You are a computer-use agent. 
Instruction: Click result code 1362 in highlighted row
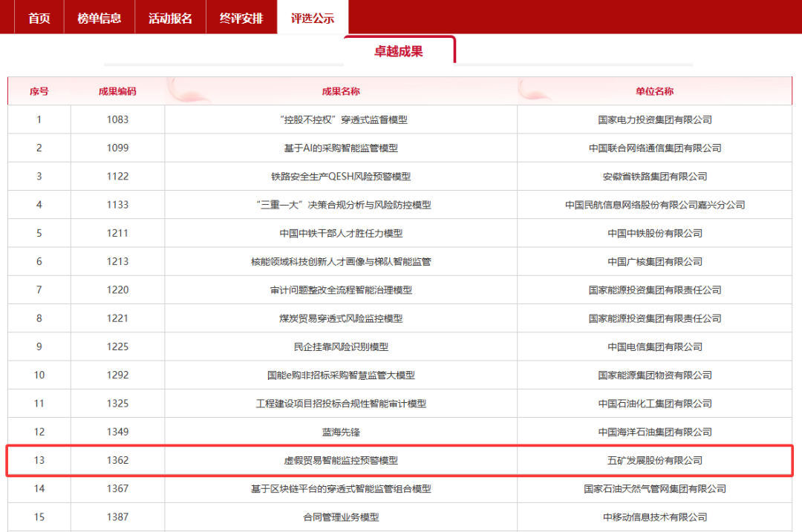coord(117,460)
